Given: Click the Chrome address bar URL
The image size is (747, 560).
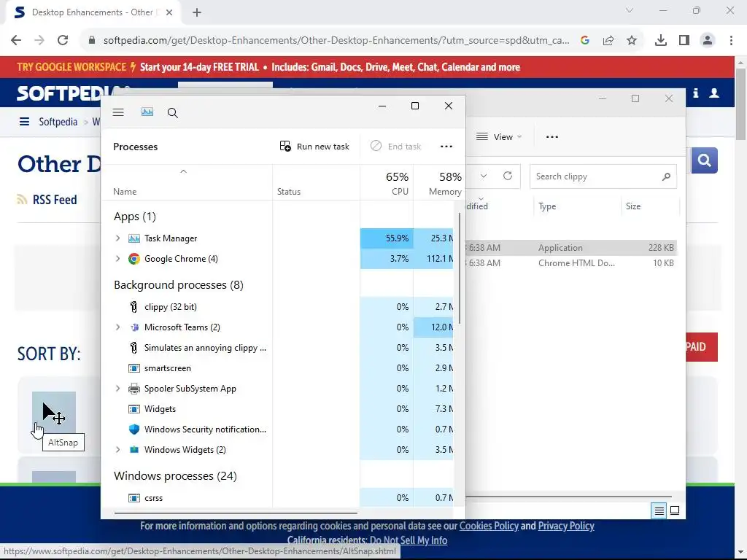Looking at the screenshot, I should click(x=336, y=41).
